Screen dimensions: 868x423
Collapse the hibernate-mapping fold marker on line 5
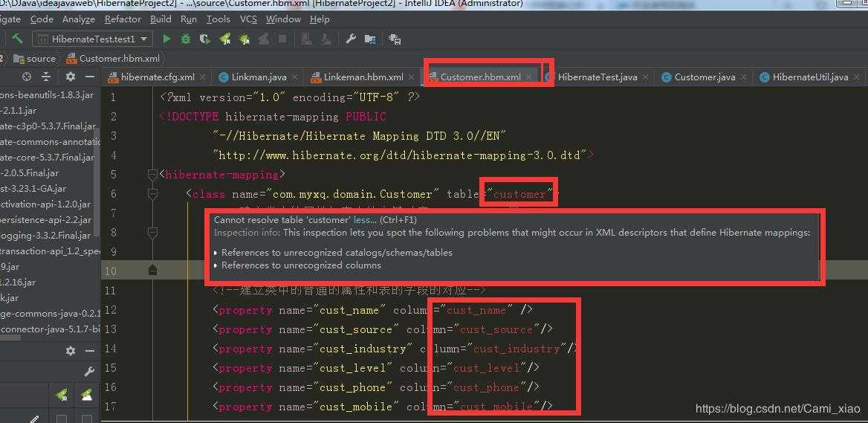coord(153,175)
